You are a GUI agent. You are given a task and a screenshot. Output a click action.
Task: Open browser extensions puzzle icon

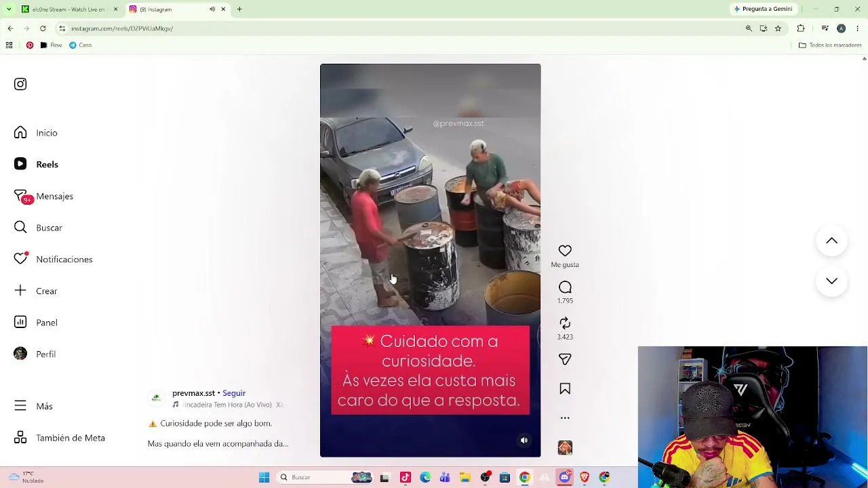[801, 28]
